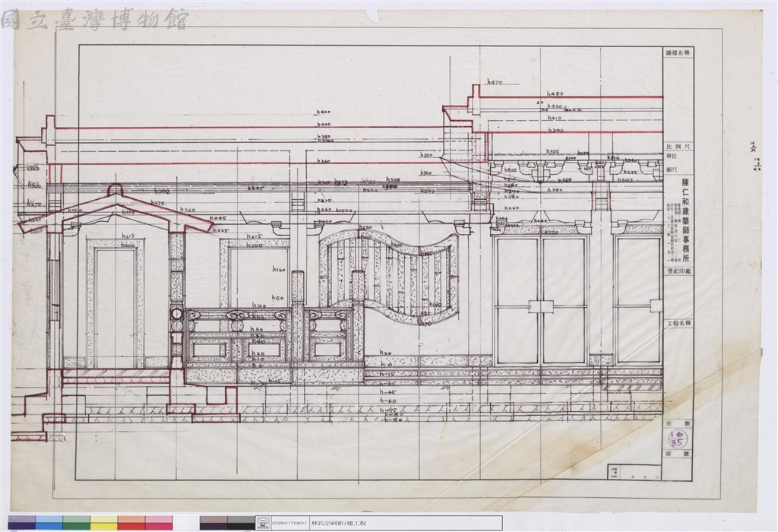This screenshot has width=778, height=532.
Task: Click the CCRH11724011 catalog number
Action: 290,524
